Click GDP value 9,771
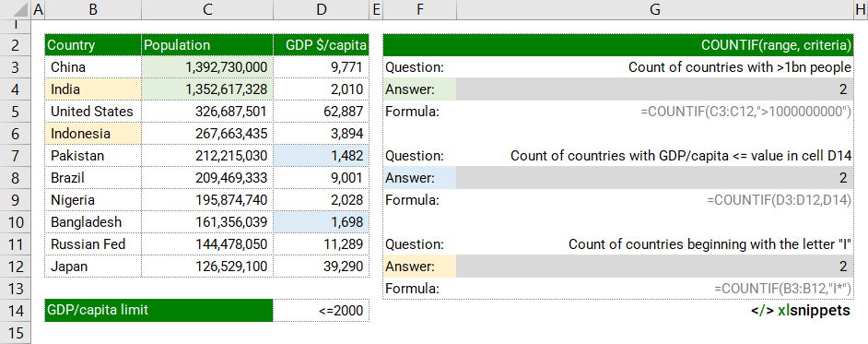The image size is (868, 344). [x=321, y=67]
